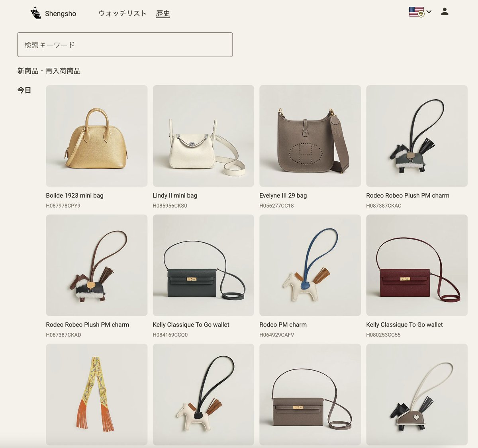478x448 pixels.
Task: Click the Shengsho logo icon
Action: click(35, 13)
